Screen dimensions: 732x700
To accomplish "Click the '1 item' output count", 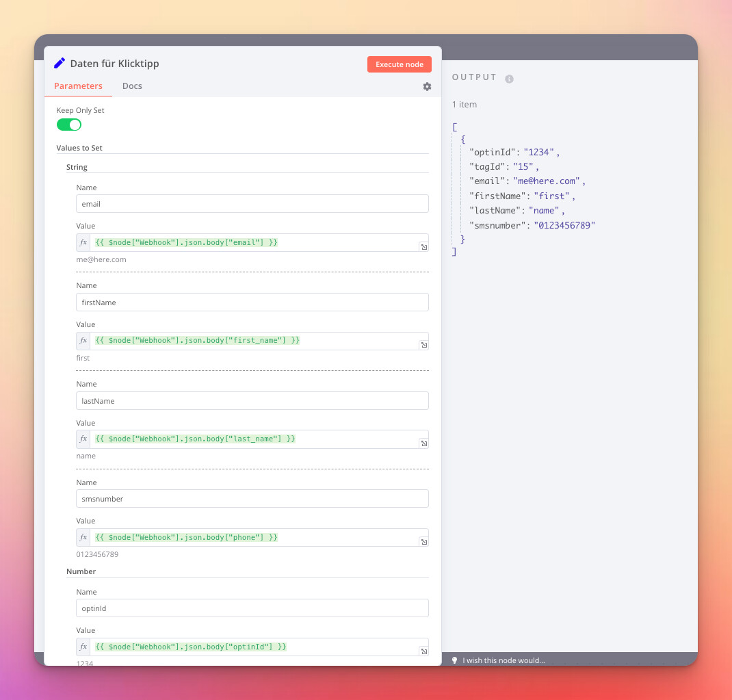I will [464, 105].
